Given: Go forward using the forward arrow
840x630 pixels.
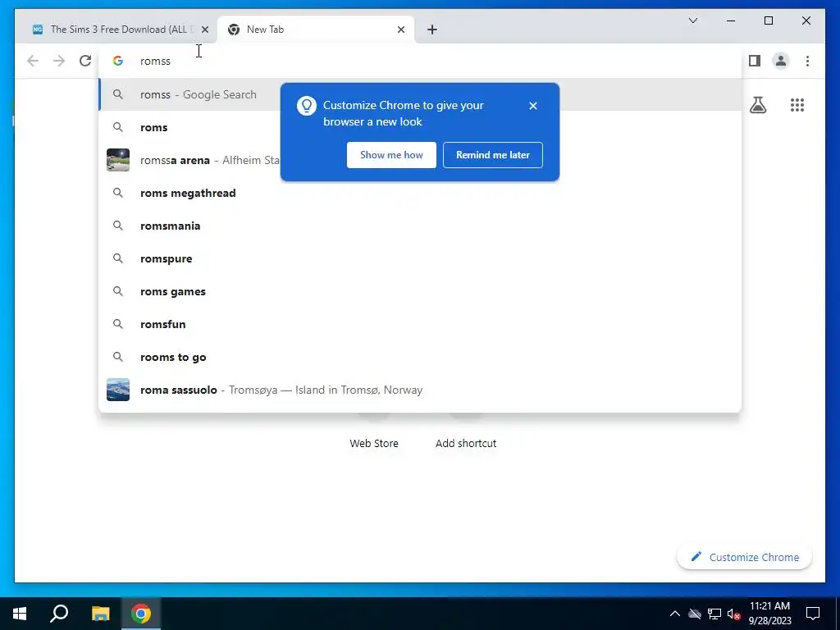Looking at the screenshot, I should click(59, 61).
